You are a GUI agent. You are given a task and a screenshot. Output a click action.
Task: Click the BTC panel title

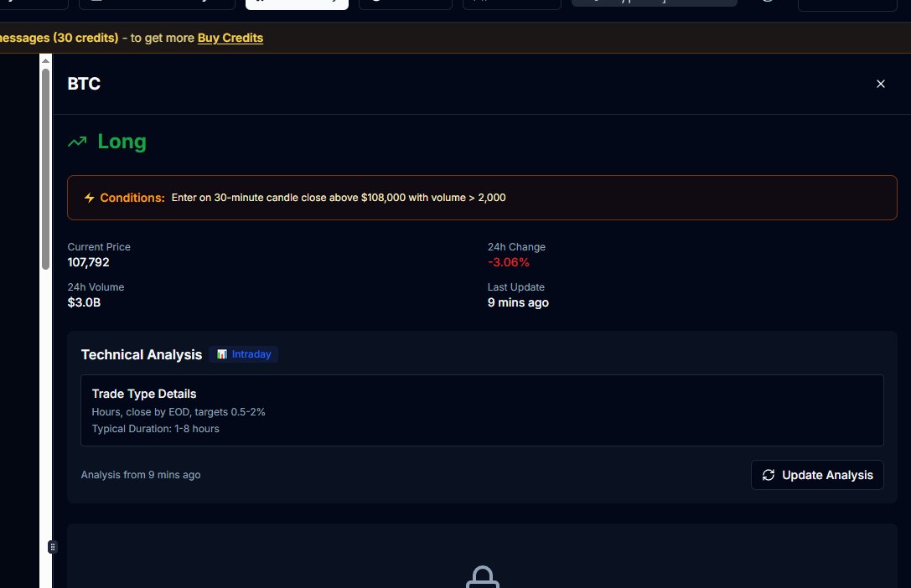pos(85,84)
